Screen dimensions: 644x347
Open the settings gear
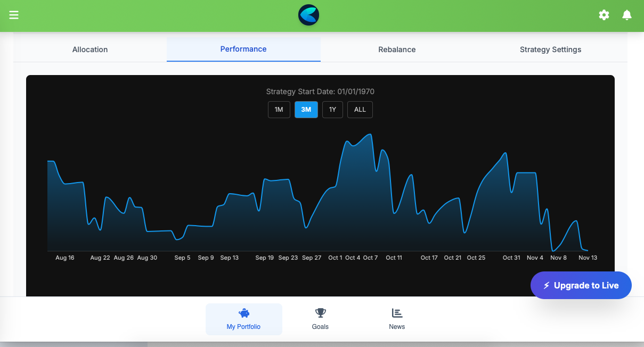point(604,15)
